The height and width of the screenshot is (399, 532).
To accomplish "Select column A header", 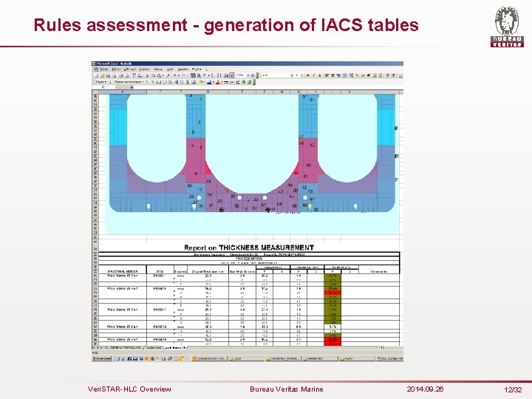I will point(122,92).
